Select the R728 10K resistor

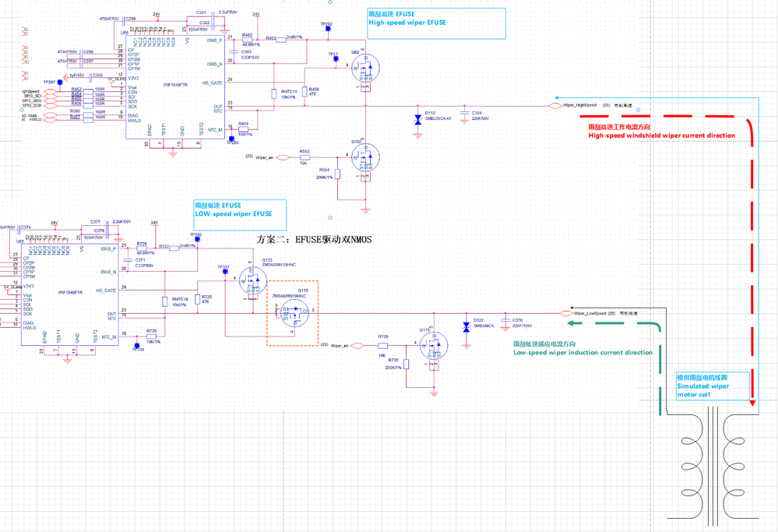pyautogui.click(x=383, y=345)
